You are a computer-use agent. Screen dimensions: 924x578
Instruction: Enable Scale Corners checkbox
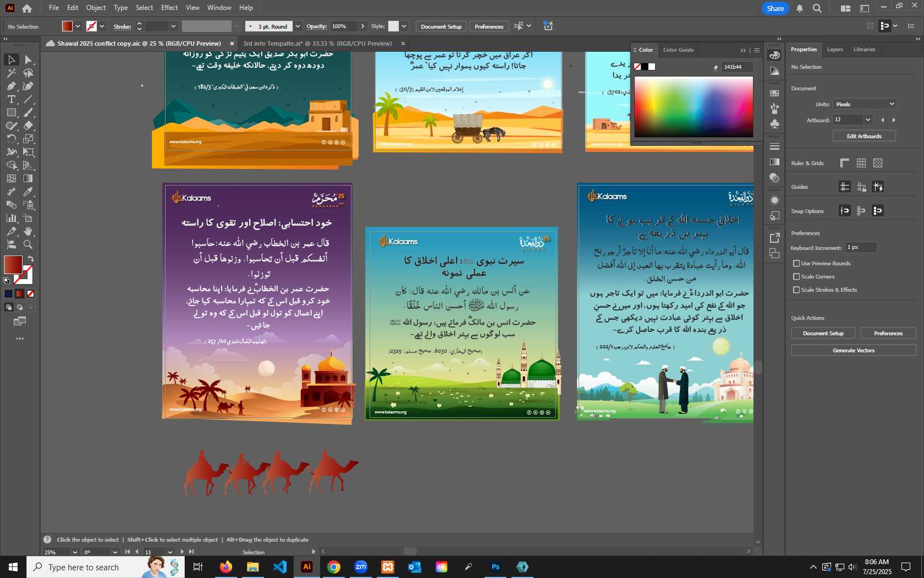pos(796,277)
